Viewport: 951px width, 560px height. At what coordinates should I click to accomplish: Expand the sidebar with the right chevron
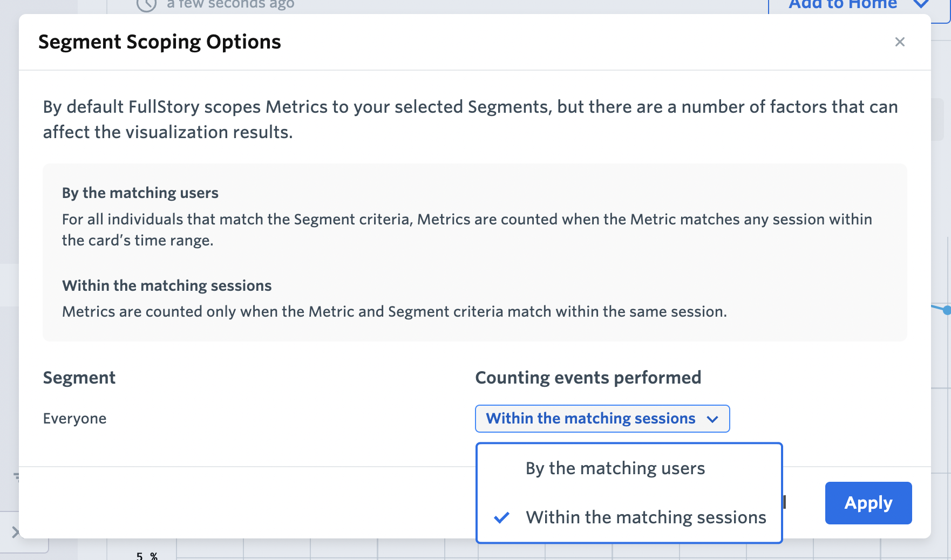(x=15, y=532)
